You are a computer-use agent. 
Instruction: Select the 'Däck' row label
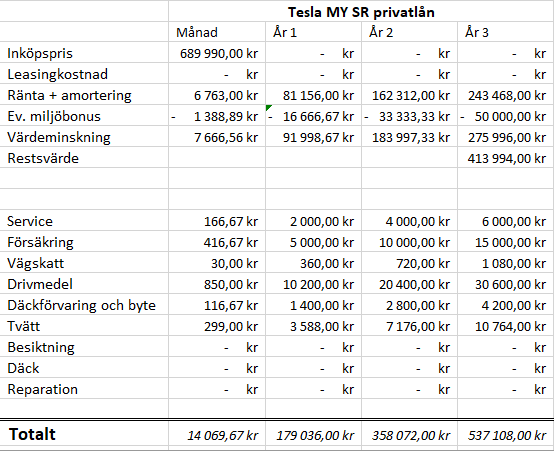(84, 368)
